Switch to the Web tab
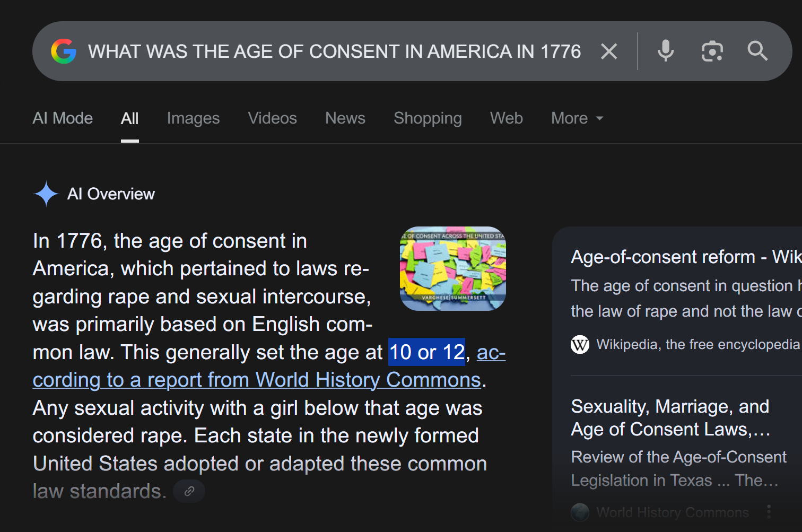 click(506, 118)
